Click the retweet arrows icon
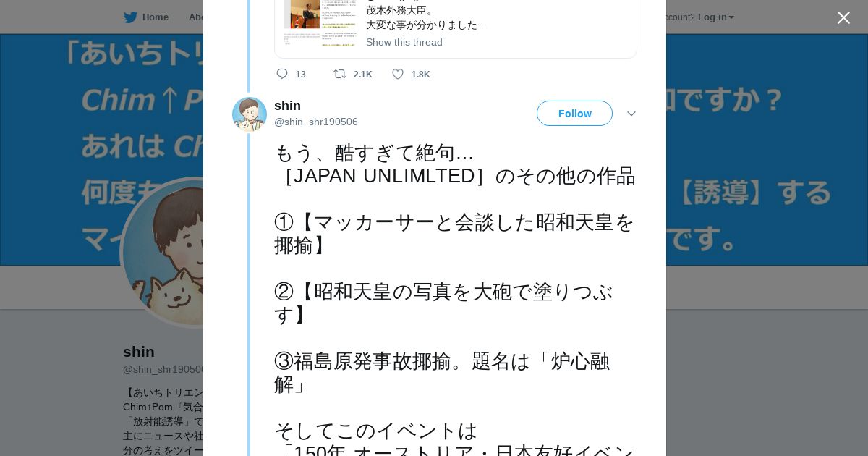This screenshot has width=868, height=456. (339, 74)
